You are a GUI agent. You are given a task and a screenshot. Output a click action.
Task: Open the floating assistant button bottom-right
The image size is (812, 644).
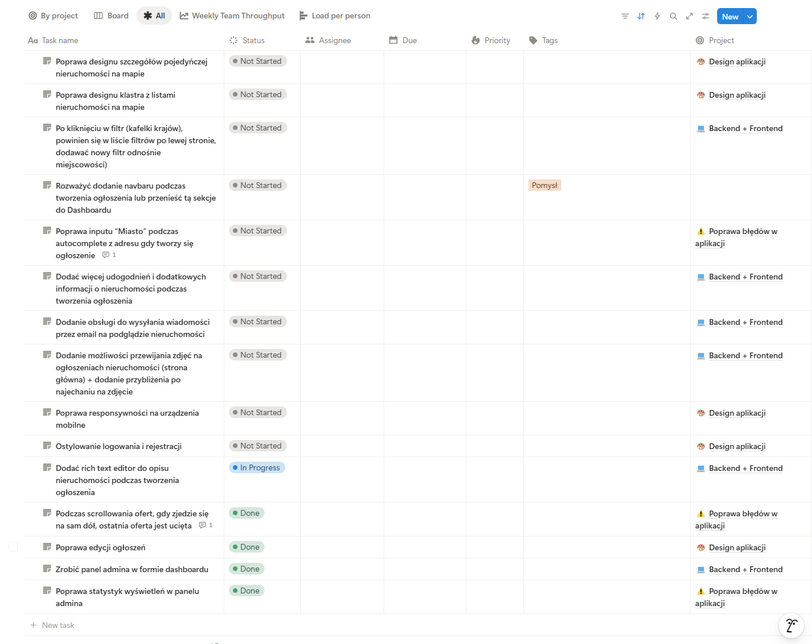(791, 626)
